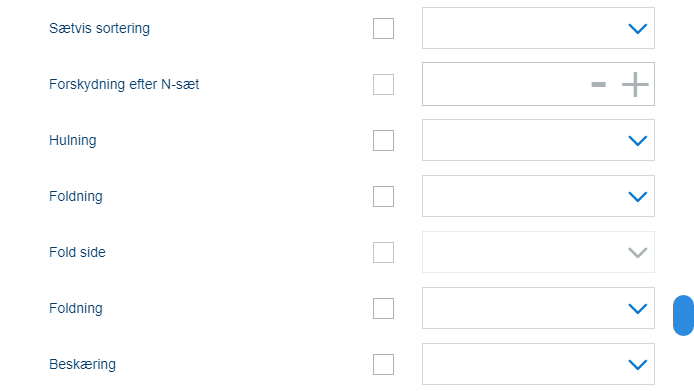The image size is (694, 391).
Task: Click the blue vertical scrollbar thumb
Action: (683, 315)
